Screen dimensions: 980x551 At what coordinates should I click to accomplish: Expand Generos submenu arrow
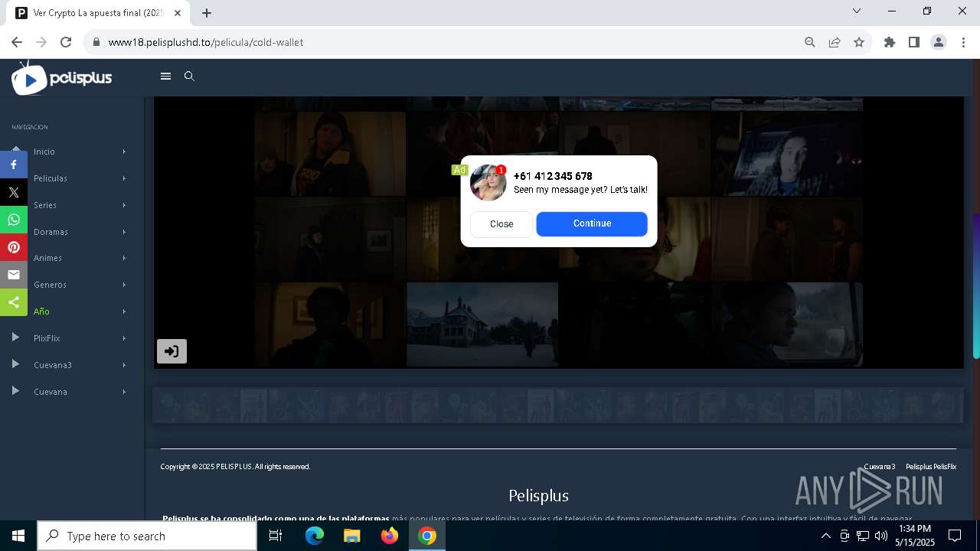124,285
